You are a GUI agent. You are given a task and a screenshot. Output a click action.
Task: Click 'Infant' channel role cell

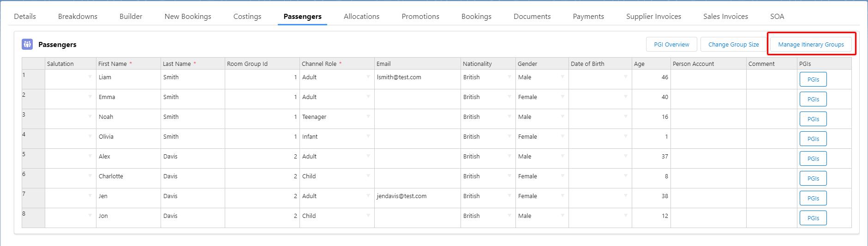click(337, 139)
